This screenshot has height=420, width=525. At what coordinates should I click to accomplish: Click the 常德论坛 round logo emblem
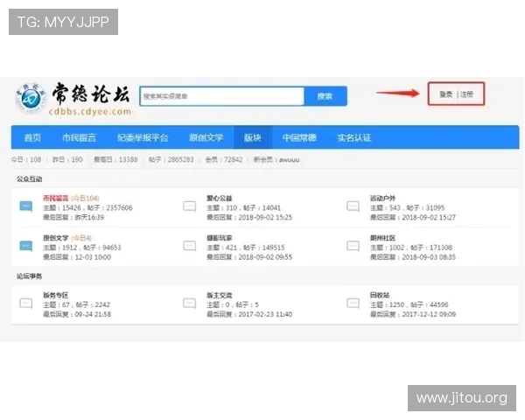pos(31,98)
